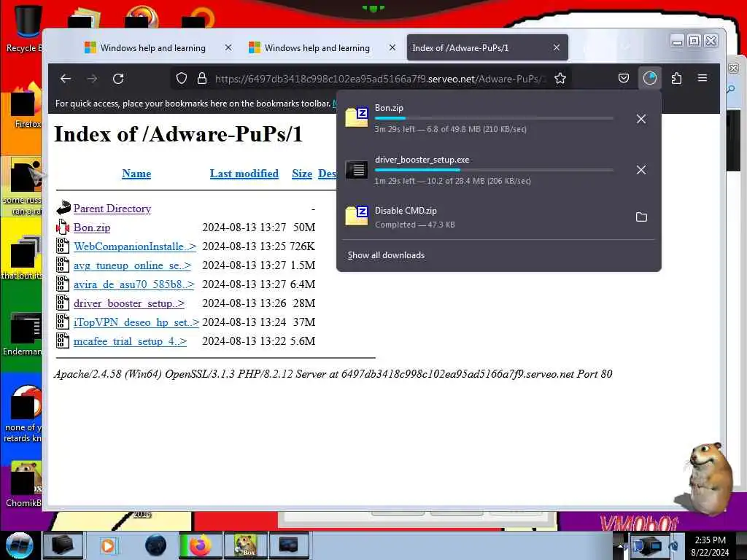Screen dimensions: 747x560
Task: Open the media player taskbar icon
Action: (108, 545)
